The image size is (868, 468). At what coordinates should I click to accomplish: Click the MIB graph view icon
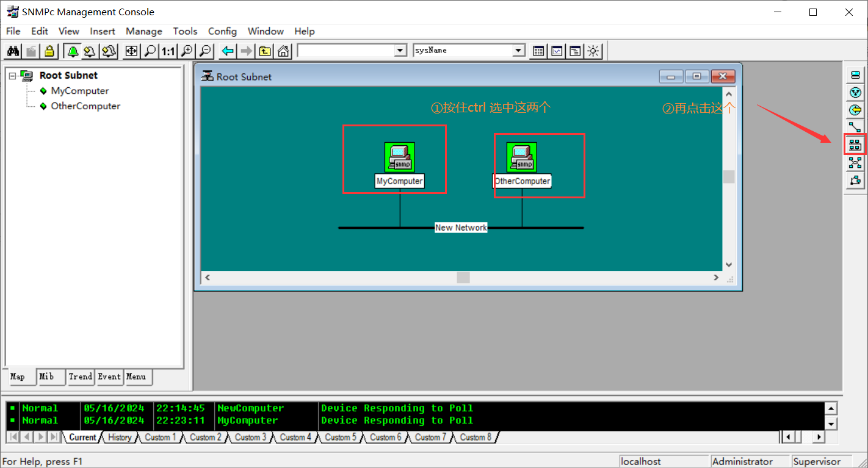(x=557, y=51)
